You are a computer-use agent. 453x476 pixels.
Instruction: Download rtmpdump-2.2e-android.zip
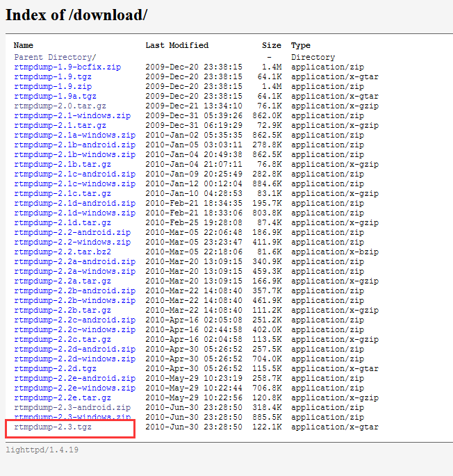(x=75, y=378)
